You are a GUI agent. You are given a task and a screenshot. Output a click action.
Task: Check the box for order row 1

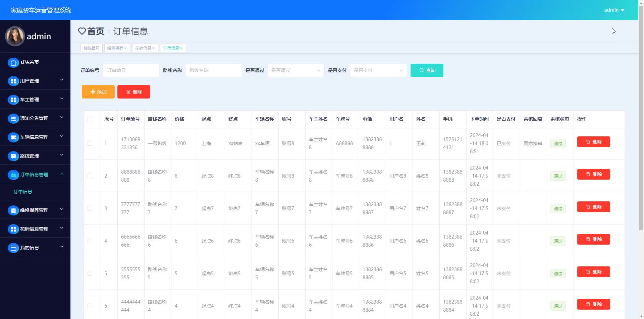tap(90, 143)
